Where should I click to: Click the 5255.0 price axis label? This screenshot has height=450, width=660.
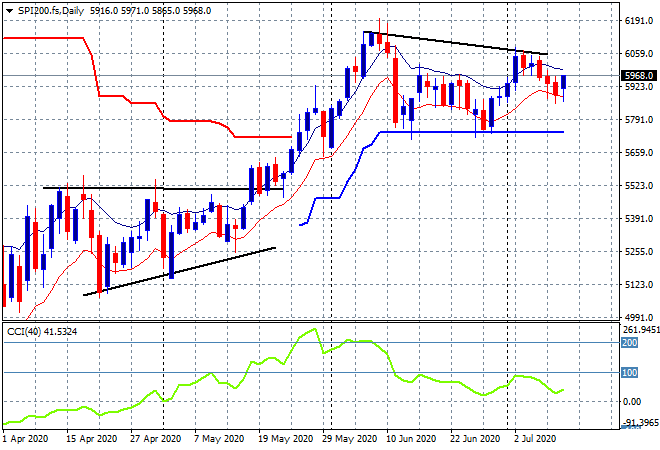(639, 252)
